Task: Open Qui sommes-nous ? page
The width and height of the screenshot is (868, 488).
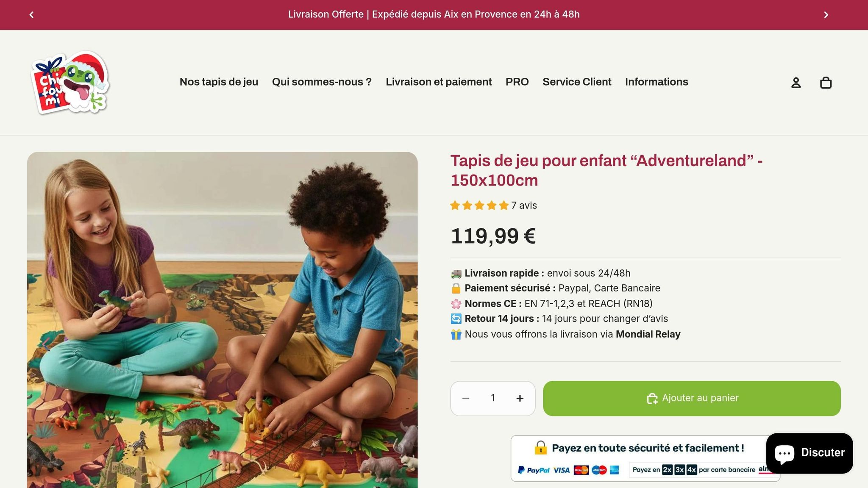Action: tap(322, 82)
